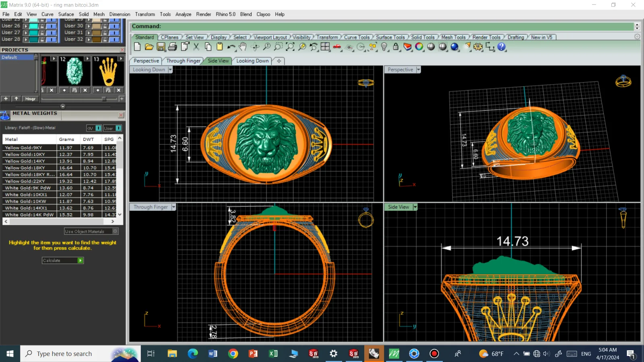This screenshot has height=362, width=644.
Task: Open Options with the gear icon
Action: (478, 47)
